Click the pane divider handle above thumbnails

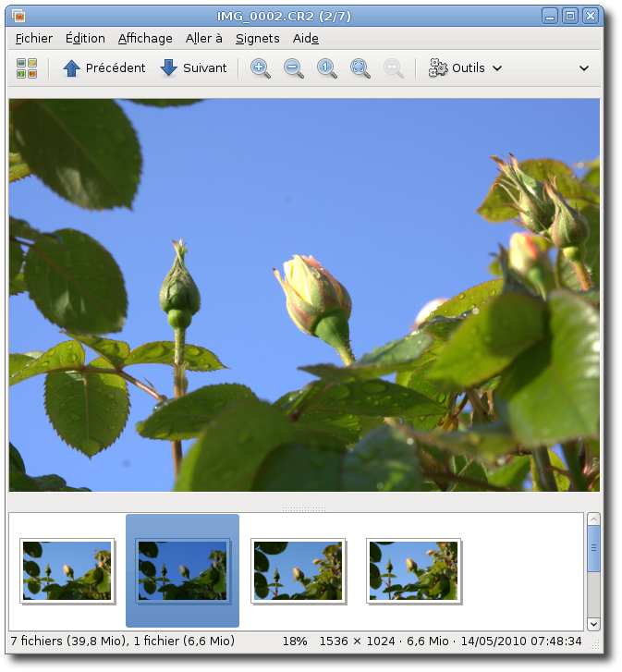click(304, 507)
